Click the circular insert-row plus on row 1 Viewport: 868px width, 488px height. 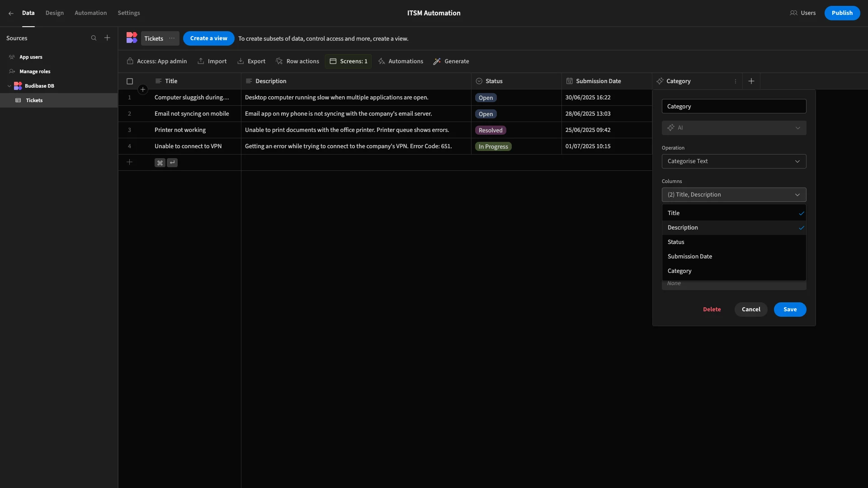(143, 89)
